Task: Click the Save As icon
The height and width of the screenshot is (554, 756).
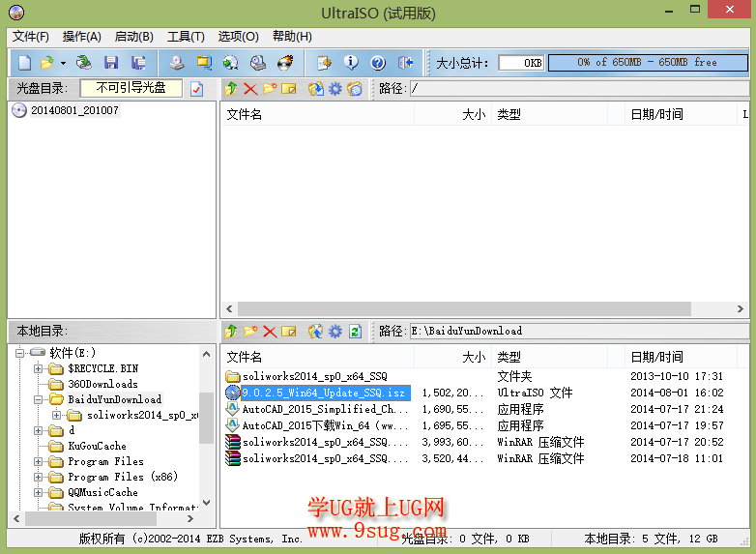Action: click(x=139, y=63)
